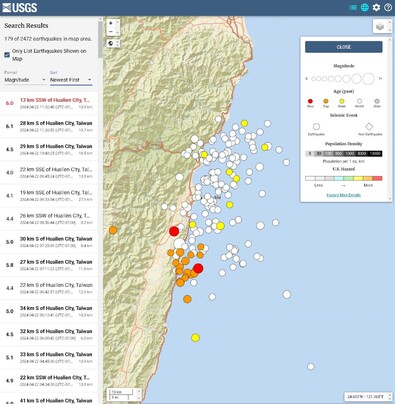Open the map layers chooser icon
Image resolution: width=395 pixels, height=404 pixels.
coord(380,27)
